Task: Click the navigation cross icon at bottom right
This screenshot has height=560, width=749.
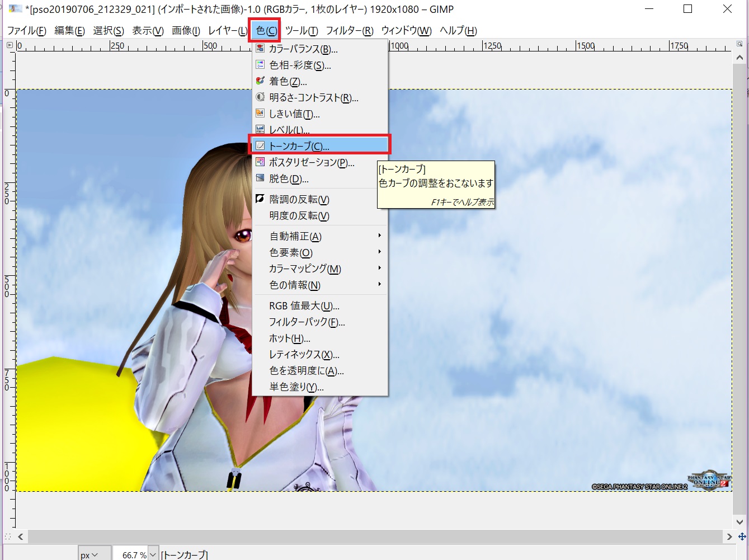Action: (x=742, y=537)
